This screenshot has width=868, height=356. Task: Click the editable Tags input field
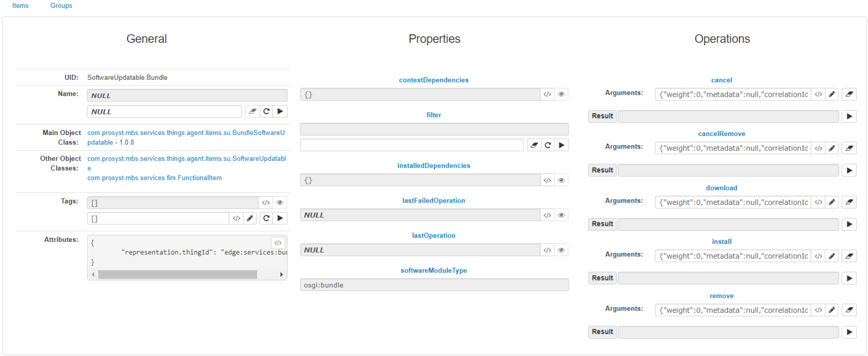(158, 218)
